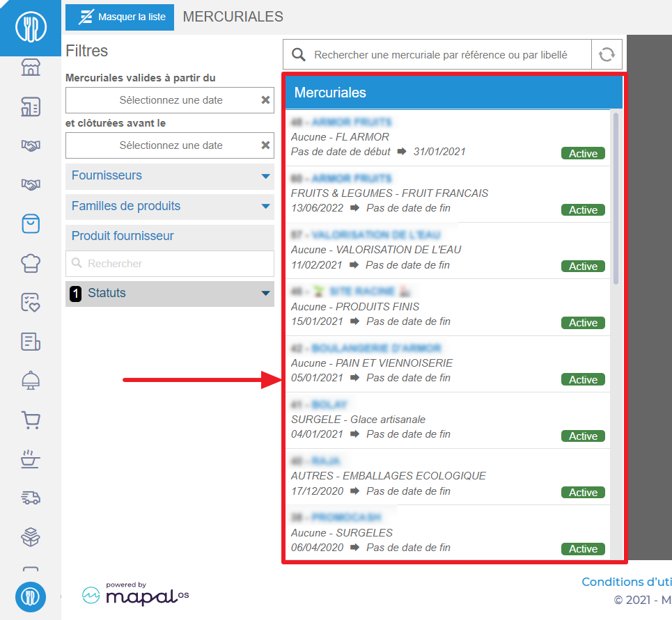Image resolution: width=672 pixels, height=620 pixels.
Task: Refresh the mercuriales list
Action: pyautogui.click(x=607, y=54)
